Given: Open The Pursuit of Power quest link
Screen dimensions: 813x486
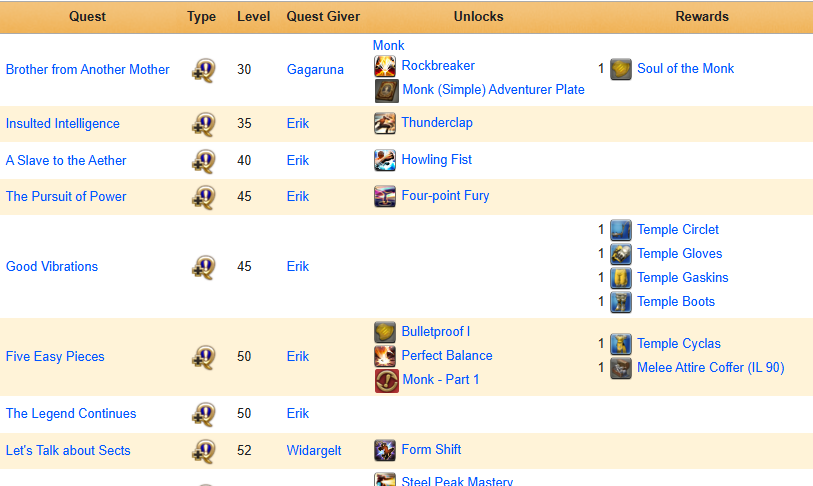Looking at the screenshot, I should click(66, 197).
